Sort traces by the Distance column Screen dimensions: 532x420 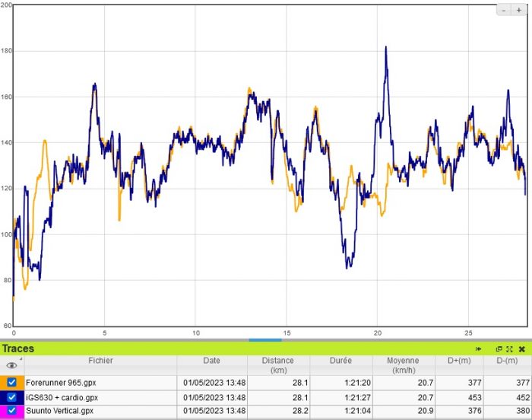tap(277, 365)
